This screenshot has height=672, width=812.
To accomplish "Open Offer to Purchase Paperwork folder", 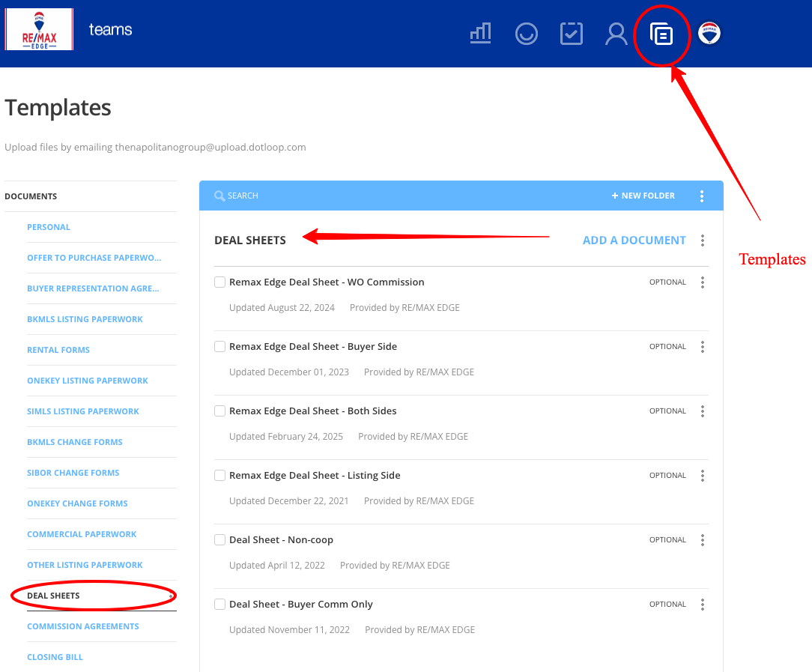I will 94,257.
